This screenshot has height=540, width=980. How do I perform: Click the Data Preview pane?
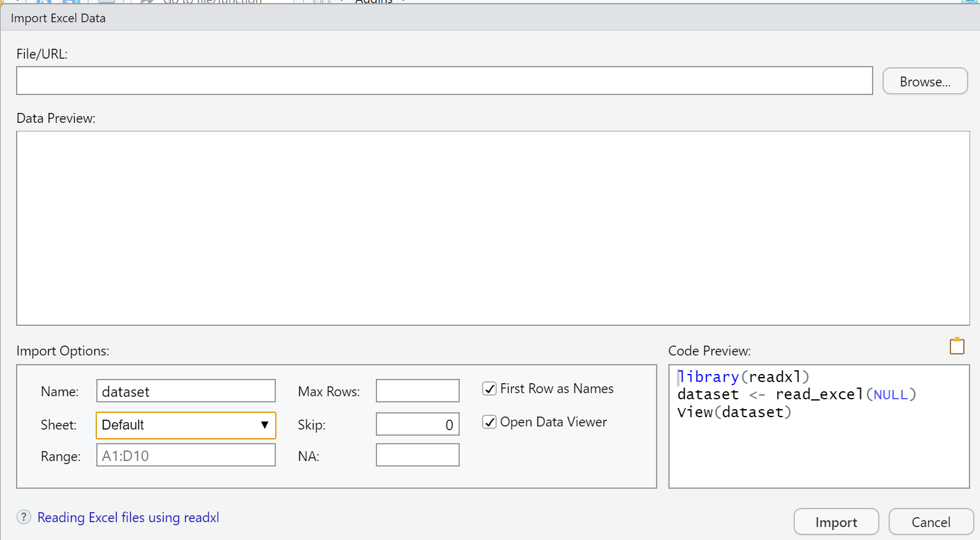(493, 228)
